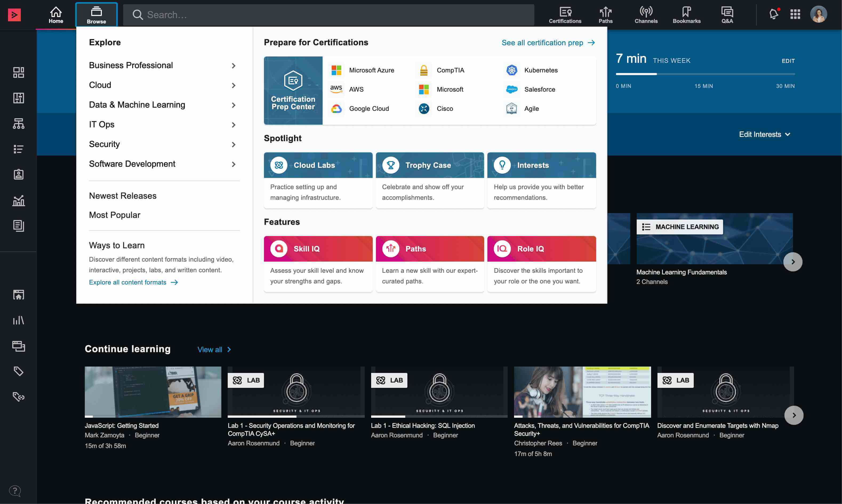This screenshot has width=842, height=504.
Task: Click See all certification prep link
Action: pos(548,43)
